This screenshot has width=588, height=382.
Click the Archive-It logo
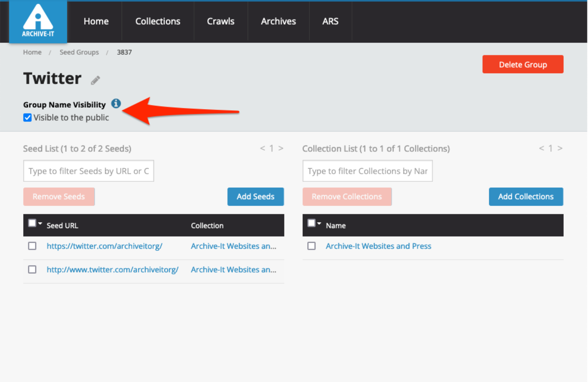[38, 22]
